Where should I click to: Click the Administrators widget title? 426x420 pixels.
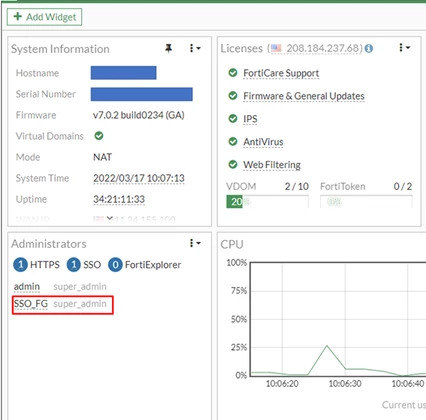tap(49, 244)
